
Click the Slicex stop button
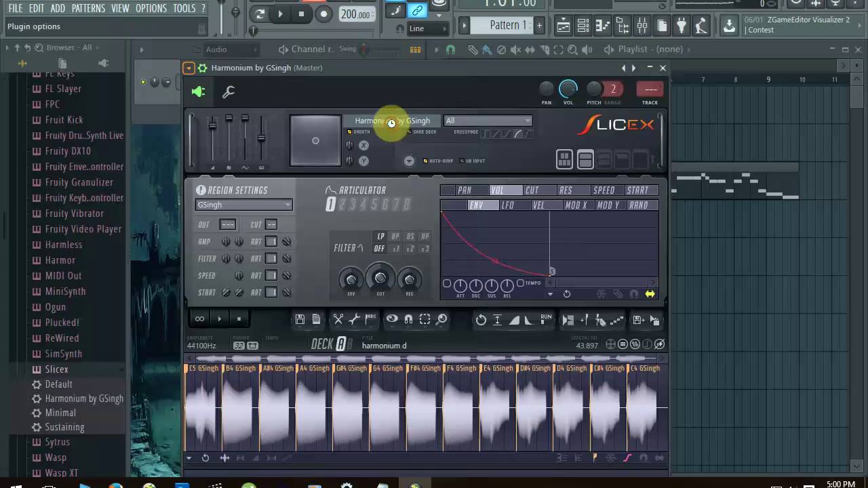coord(239,319)
